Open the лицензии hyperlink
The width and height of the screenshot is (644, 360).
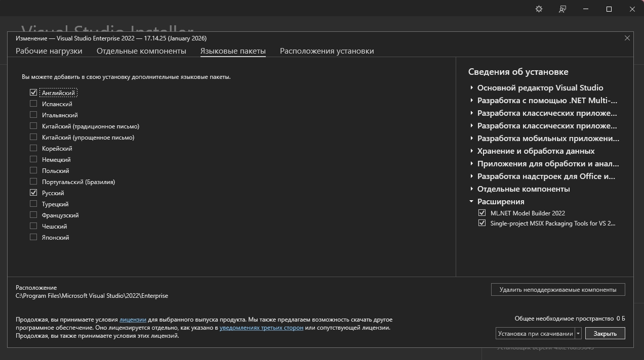point(133,320)
